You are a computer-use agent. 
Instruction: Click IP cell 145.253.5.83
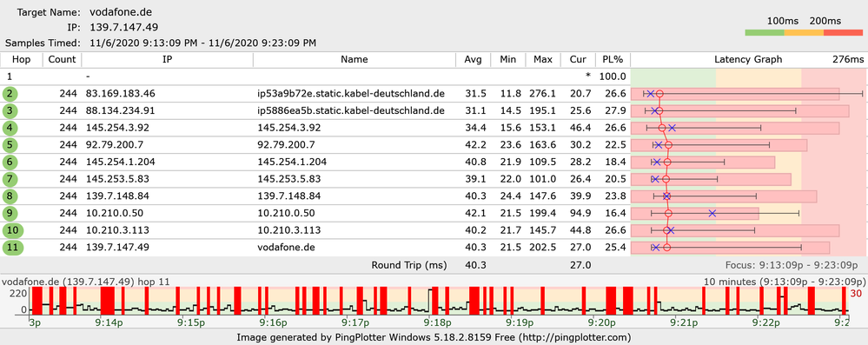[x=117, y=179]
